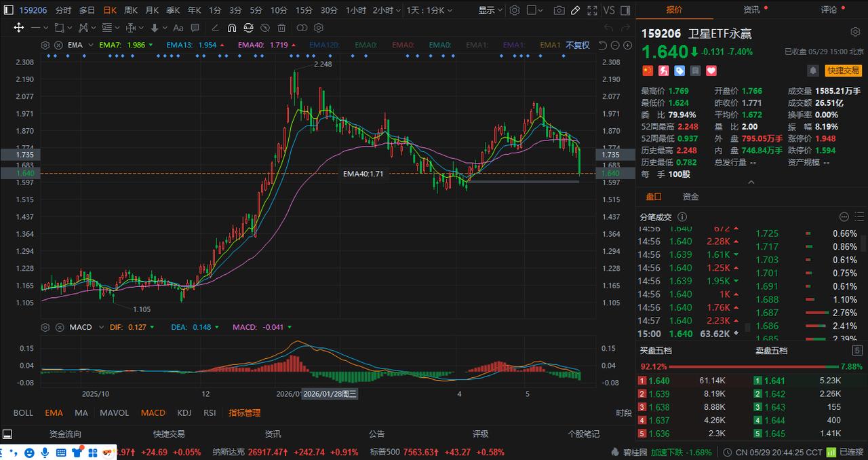The image size is (868, 460).
Task: Toggle the KDJ indicator
Action: (x=184, y=413)
